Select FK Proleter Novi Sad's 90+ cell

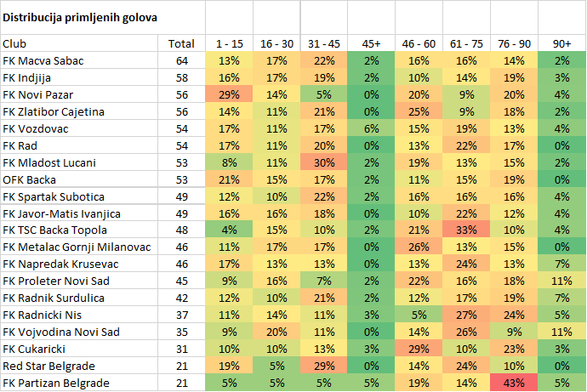click(561, 281)
